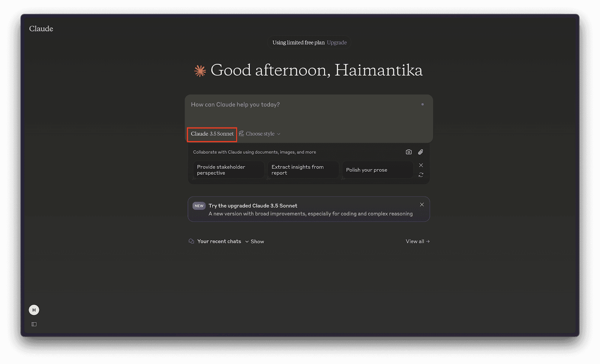Click the NEW badge on the banner
This screenshot has width=600, height=364.
pyautogui.click(x=199, y=206)
